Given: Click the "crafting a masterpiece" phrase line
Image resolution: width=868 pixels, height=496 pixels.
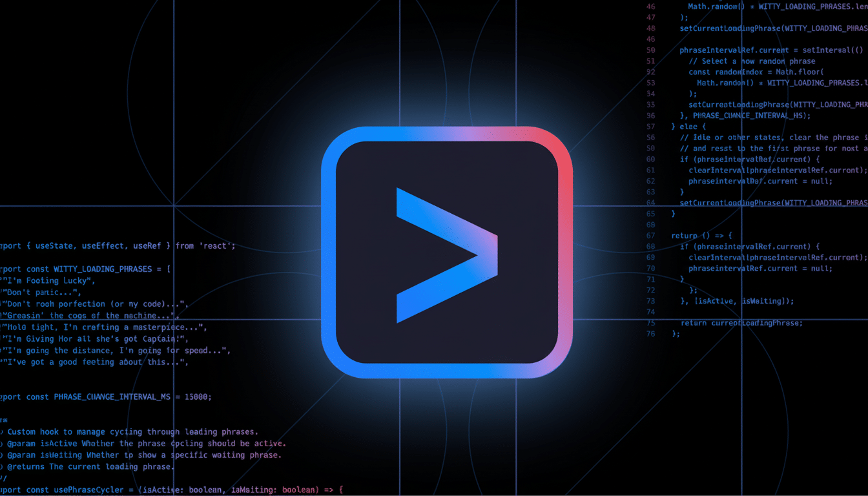Looking at the screenshot, I should click(x=104, y=327).
